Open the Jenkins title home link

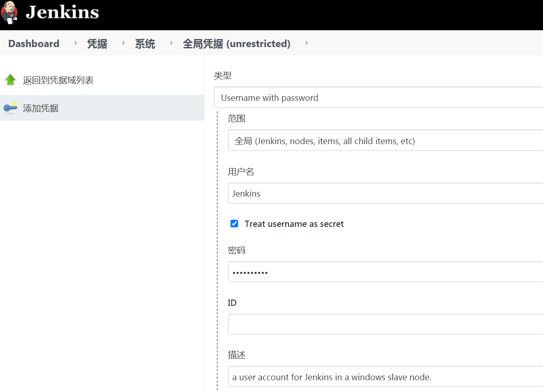[x=62, y=12]
